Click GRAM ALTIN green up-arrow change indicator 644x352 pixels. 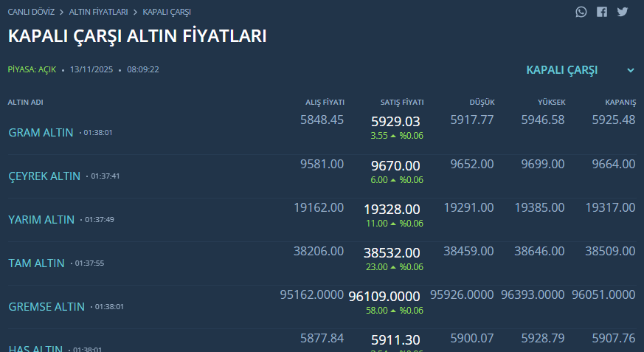394,137
